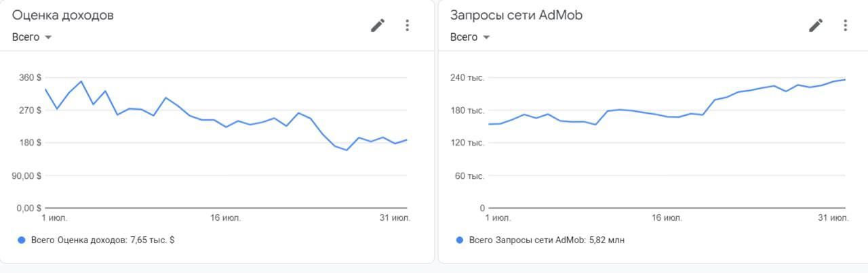
Task: Click the Оценка доходов card title
Action: coord(62,16)
